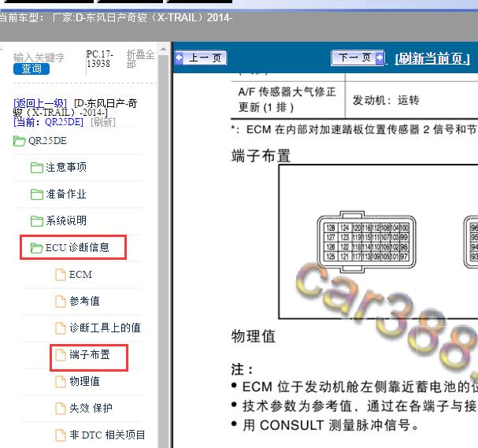Open the ECM page entry
Screen dimensions: 478x448
click(80, 275)
